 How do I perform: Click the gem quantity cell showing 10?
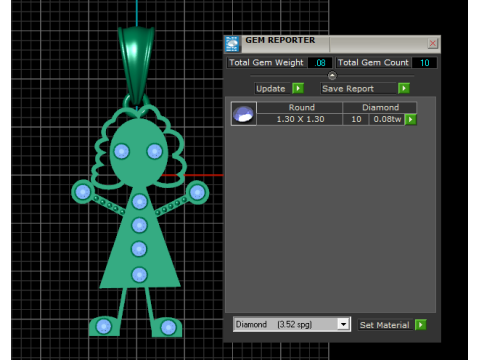(356, 119)
